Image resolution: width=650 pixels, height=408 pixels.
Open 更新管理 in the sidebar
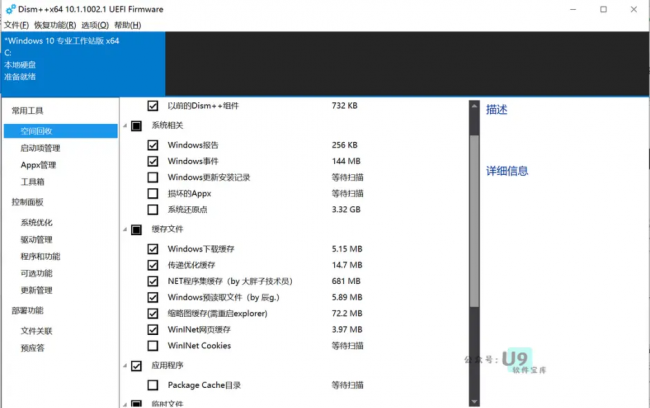(x=36, y=290)
